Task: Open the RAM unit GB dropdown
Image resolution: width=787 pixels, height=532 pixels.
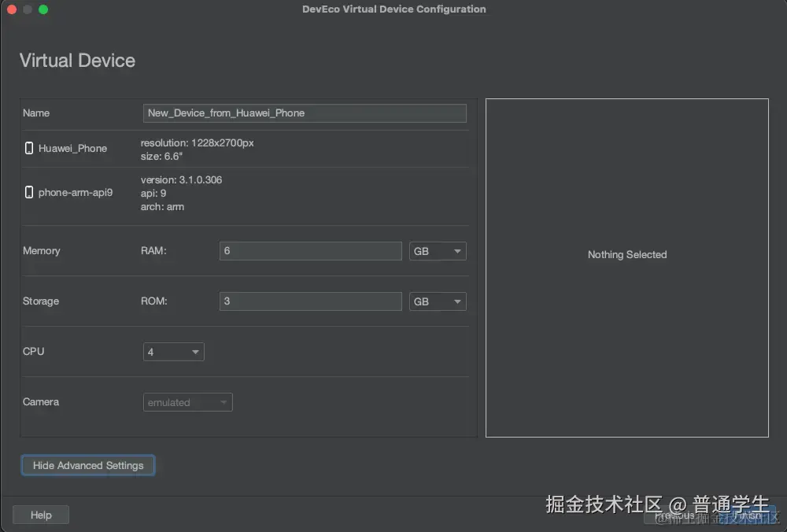Action: point(438,251)
